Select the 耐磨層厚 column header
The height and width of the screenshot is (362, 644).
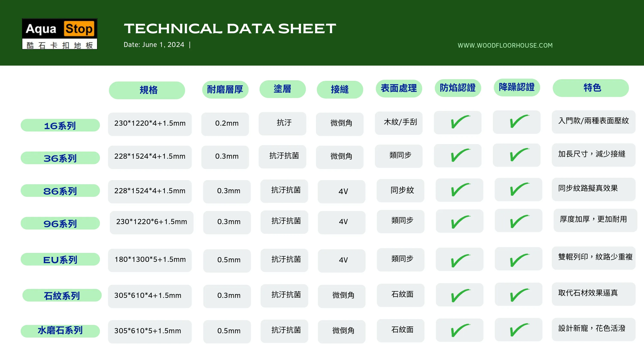tap(225, 89)
